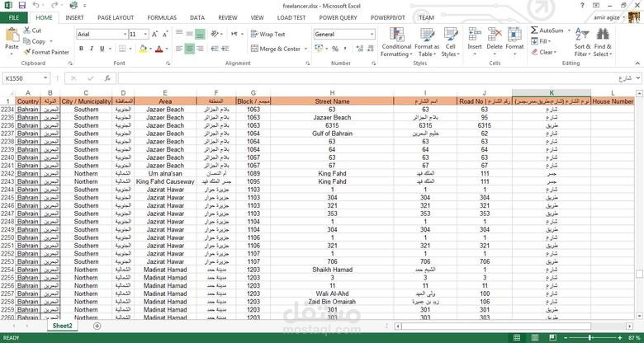Click the Decrease Indent icon
The image size is (644, 343).
215,49
